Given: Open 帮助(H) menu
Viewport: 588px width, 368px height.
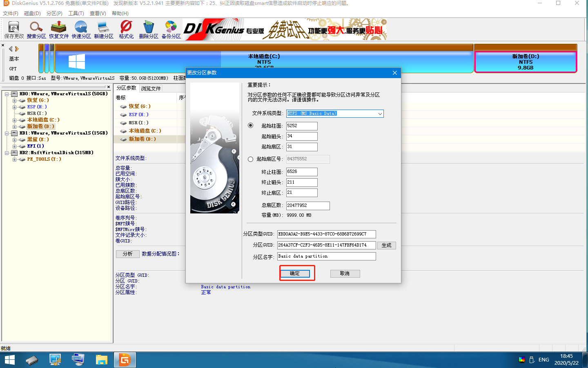Looking at the screenshot, I should [x=120, y=13].
